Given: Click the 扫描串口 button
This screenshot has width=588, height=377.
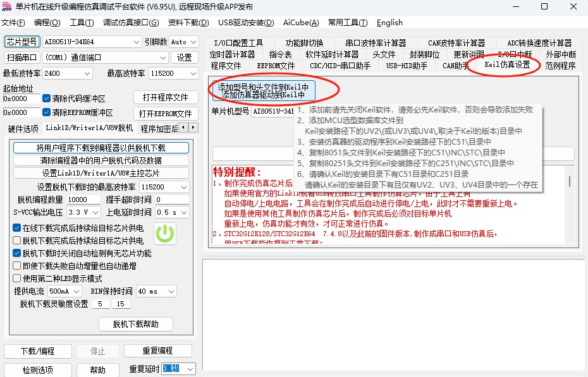Looking at the screenshot, I should tap(21, 57).
